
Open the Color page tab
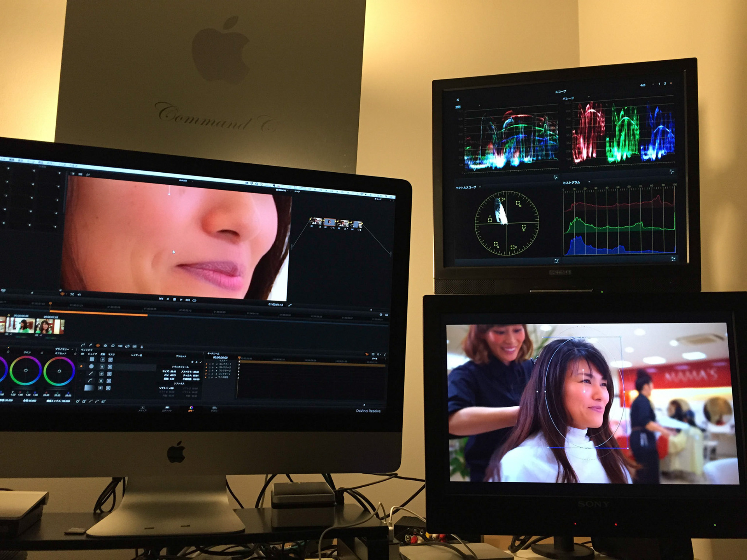[x=191, y=409]
